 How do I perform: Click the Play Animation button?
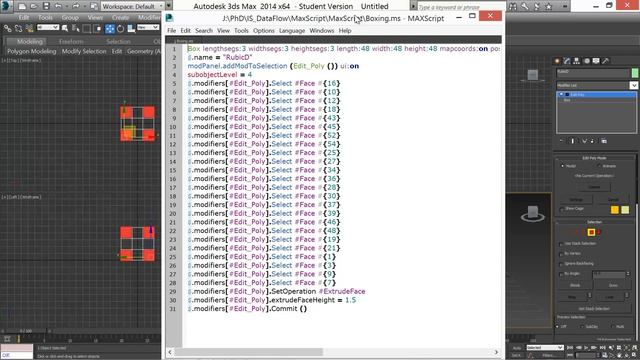point(586,347)
